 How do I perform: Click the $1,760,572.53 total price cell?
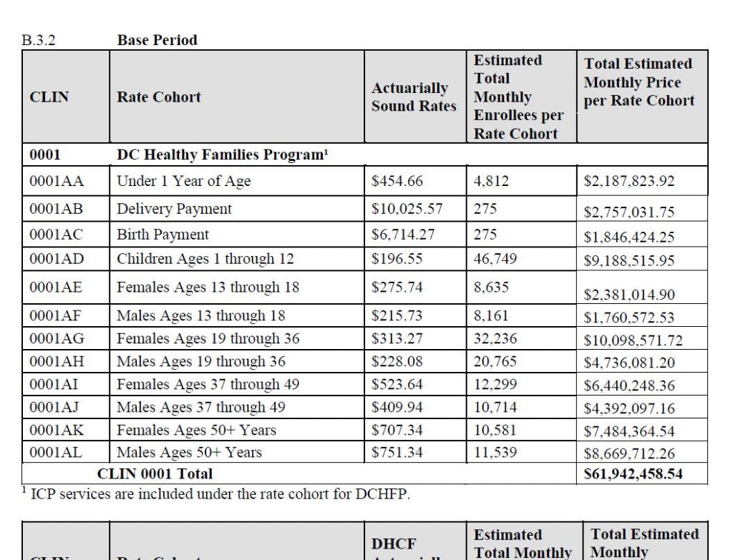[628, 318]
